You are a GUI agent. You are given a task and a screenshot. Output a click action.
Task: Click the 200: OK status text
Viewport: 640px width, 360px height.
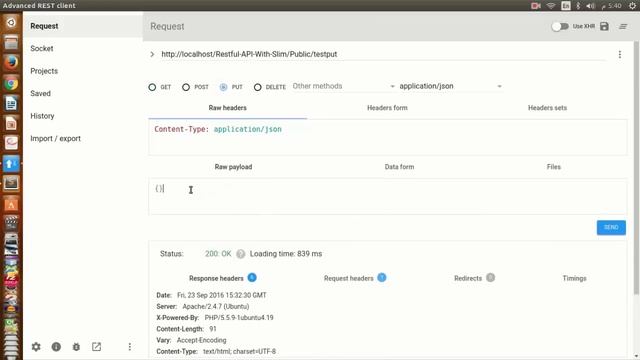218,254
